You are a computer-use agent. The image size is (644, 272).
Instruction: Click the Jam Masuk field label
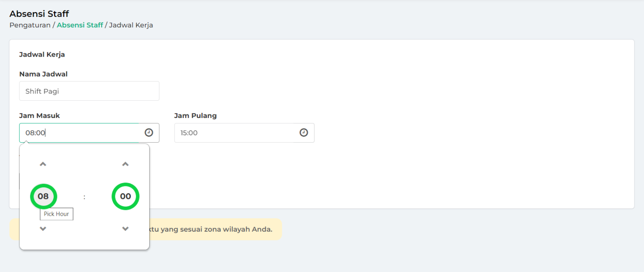pyautogui.click(x=39, y=115)
